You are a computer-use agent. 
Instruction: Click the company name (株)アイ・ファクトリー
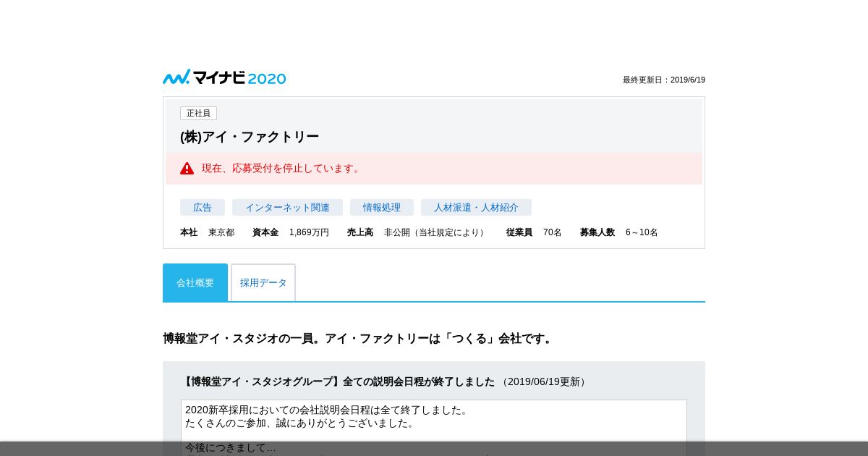pos(250,137)
